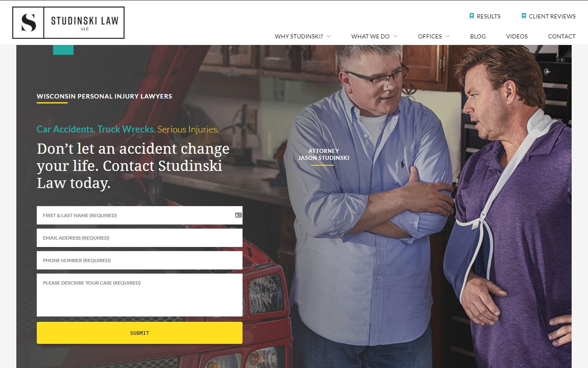588x368 pixels.
Task: Click the Please Describe Your Case textarea
Action: point(140,295)
